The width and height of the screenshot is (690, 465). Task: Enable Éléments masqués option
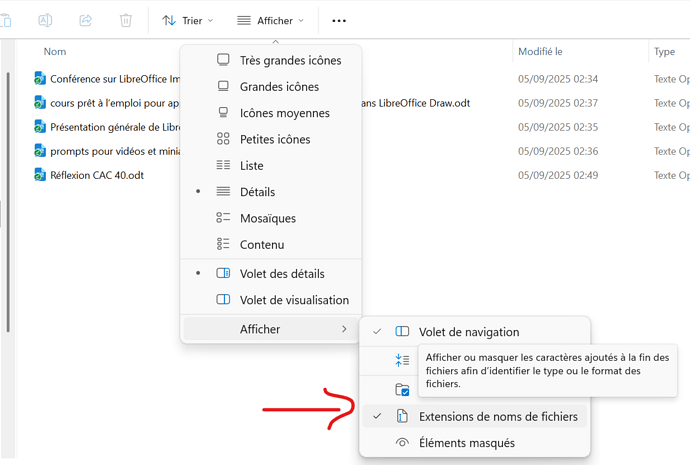click(467, 442)
